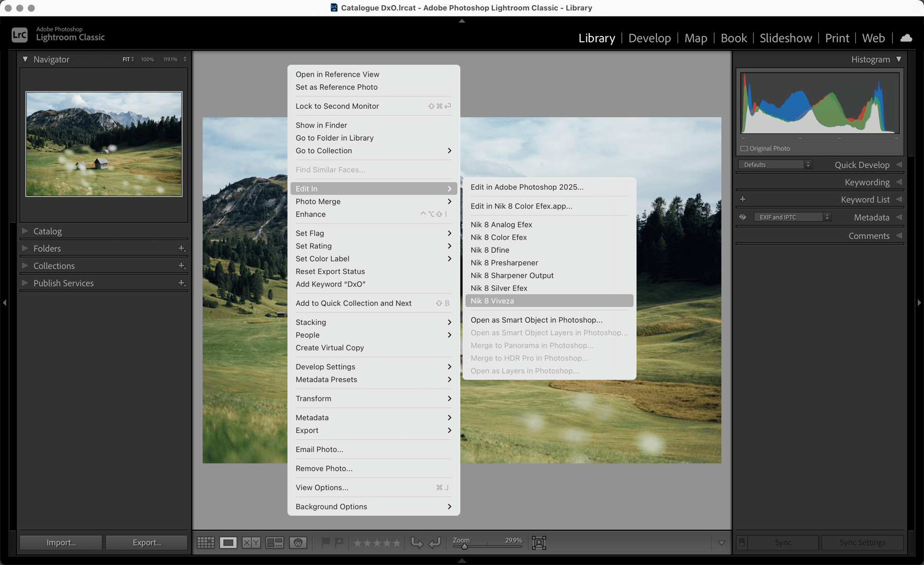
Task: Click Draw Face Region tool icon
Action: (x=539, y=542)
